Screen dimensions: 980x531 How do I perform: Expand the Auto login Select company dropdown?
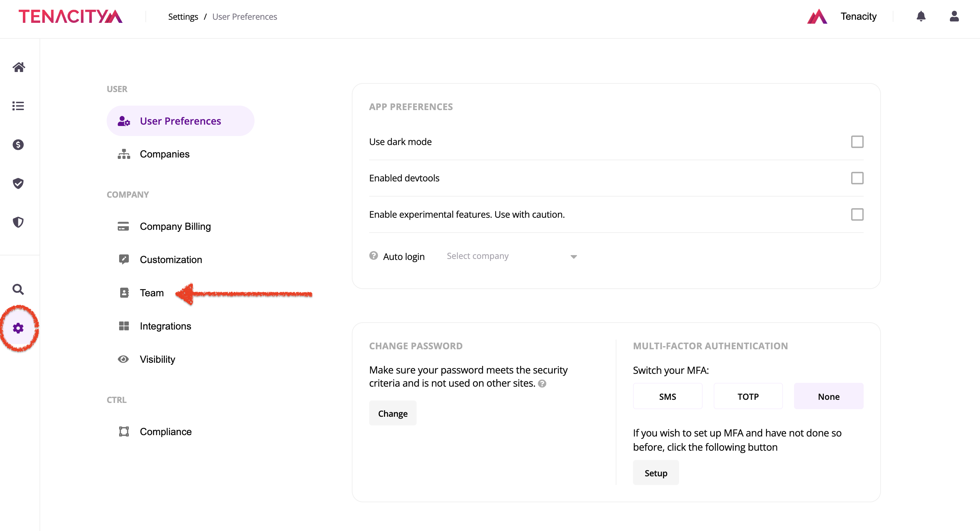(512, 256)
